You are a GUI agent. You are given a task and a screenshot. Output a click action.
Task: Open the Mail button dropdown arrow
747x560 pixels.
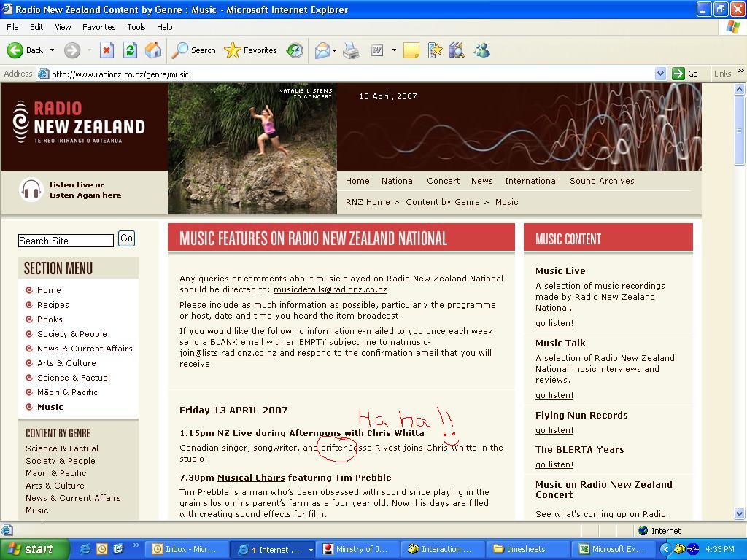[x=334, y=50]
